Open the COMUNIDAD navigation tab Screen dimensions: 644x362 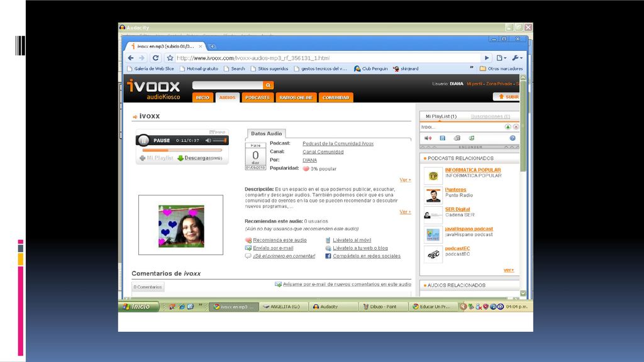point(336,97)
